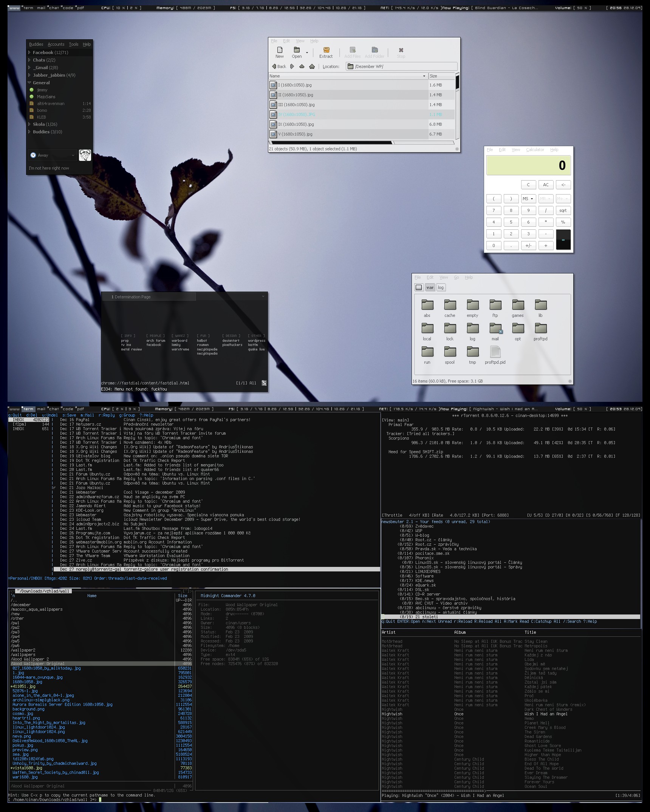Click the root device icon in path bar
650x812 pixels.
(x=419, y=287)
